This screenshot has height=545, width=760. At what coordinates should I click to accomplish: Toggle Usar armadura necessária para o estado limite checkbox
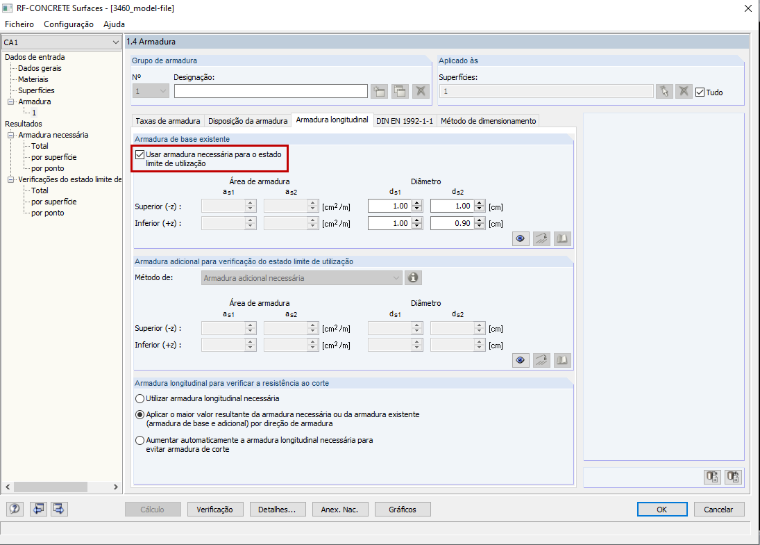[140, 154]
